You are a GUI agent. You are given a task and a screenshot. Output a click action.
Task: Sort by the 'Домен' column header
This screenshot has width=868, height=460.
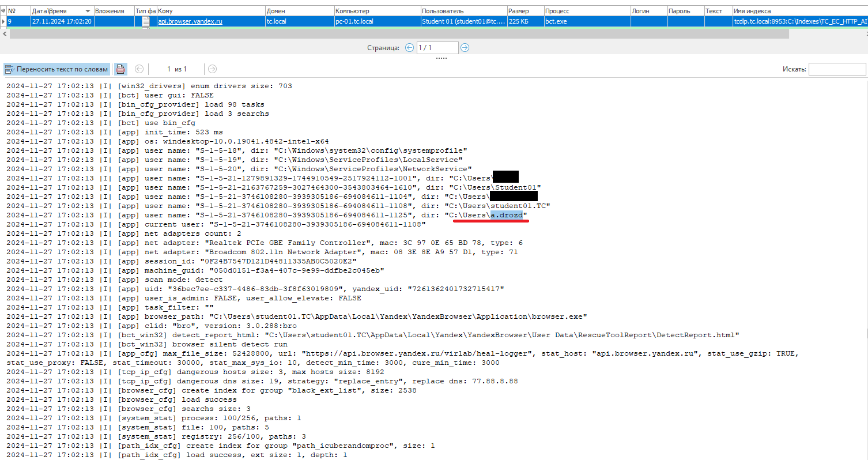[299, 11]
